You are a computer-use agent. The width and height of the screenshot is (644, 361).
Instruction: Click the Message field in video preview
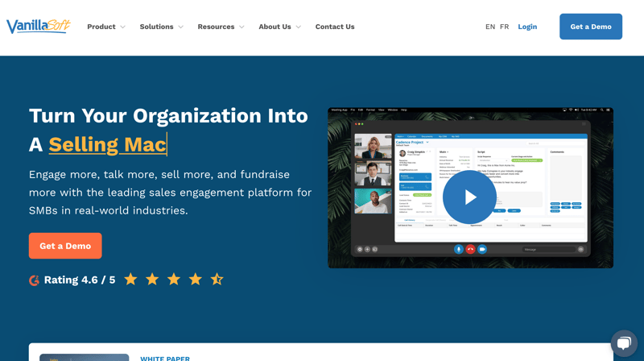click(x=548, y=250)
